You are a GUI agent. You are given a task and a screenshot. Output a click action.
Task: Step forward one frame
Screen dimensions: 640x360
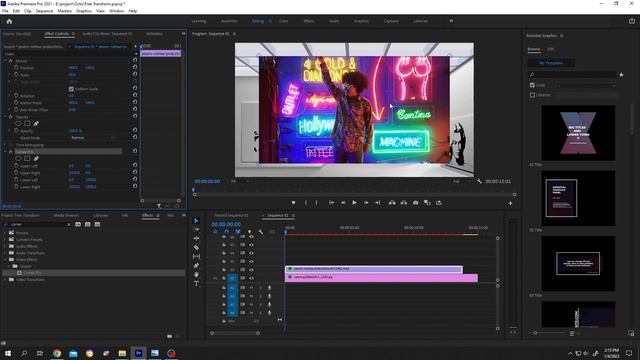click(366, 202)
